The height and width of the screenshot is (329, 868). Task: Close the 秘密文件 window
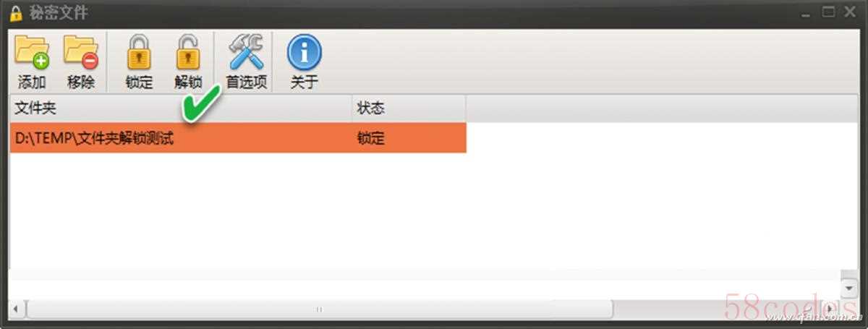849,12
